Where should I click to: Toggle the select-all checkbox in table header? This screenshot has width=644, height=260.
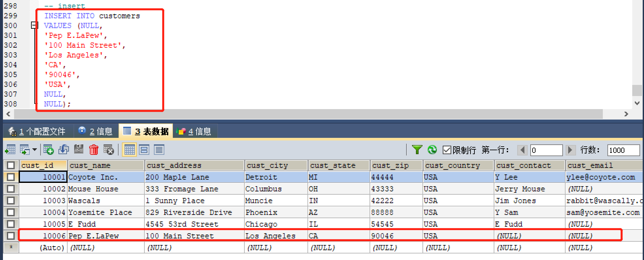tap(11, 165)
